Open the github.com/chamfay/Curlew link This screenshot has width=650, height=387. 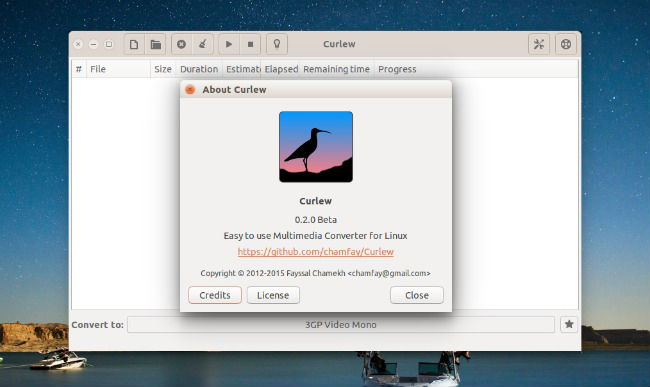315,252
